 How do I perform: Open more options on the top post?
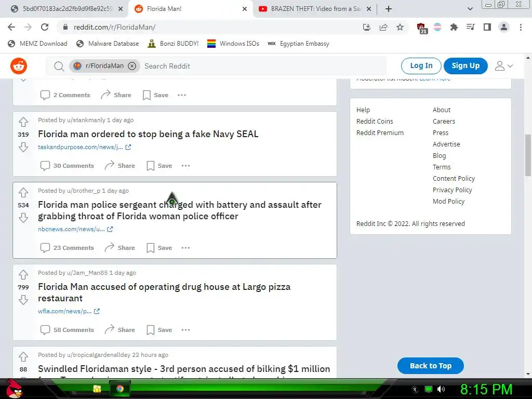182,95
